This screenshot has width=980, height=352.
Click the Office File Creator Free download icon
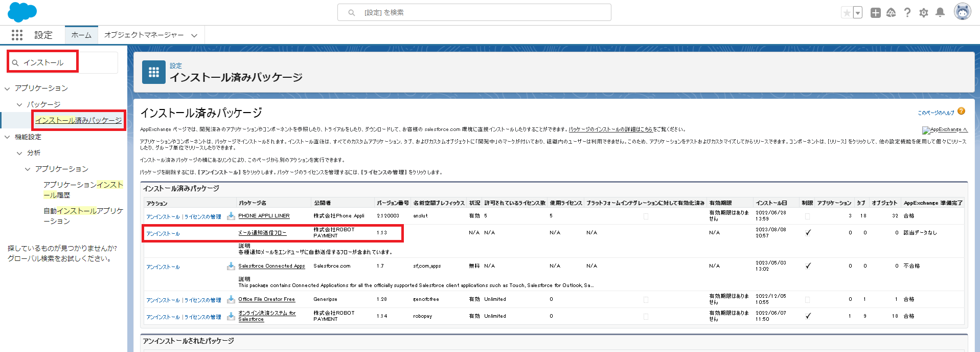[x=231, y=299]
